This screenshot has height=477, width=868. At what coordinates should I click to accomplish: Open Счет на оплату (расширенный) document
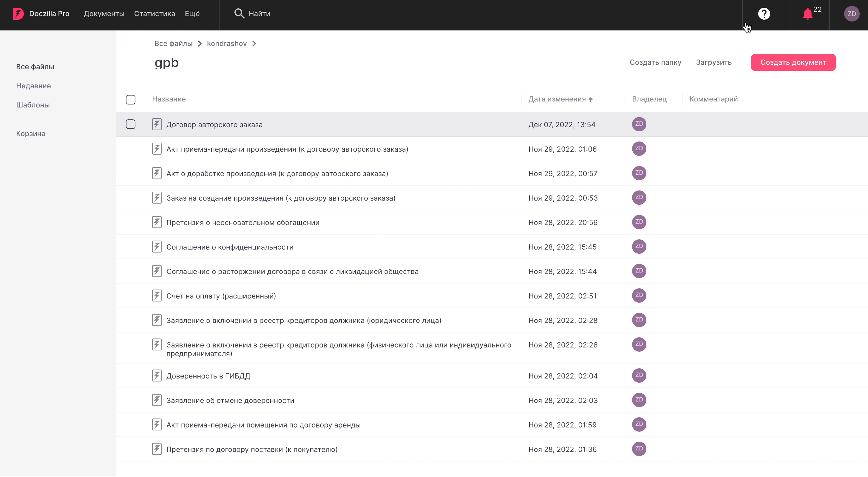click(221, 296)
